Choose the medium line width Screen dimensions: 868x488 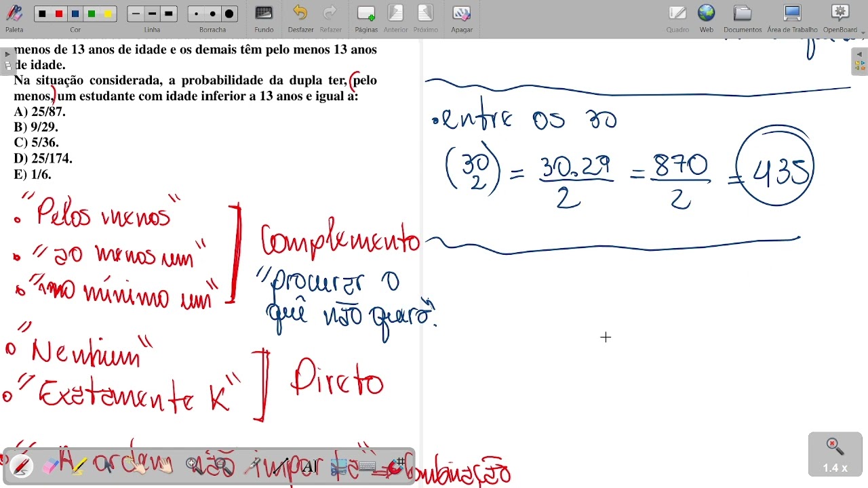153,14
